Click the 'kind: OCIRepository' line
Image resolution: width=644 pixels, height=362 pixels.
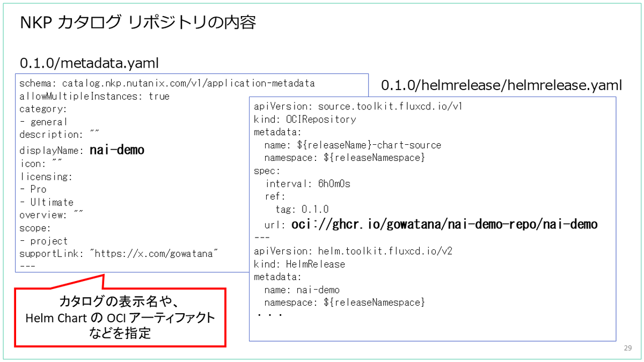(305, 119)
